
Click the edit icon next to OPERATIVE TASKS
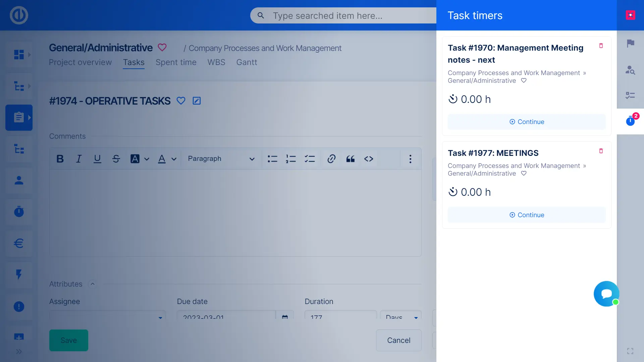197,101
